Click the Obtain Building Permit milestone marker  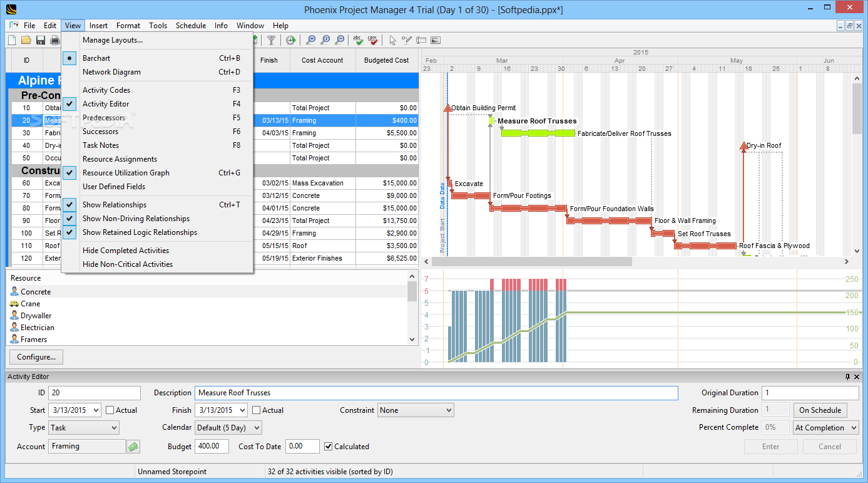point(447,108)
